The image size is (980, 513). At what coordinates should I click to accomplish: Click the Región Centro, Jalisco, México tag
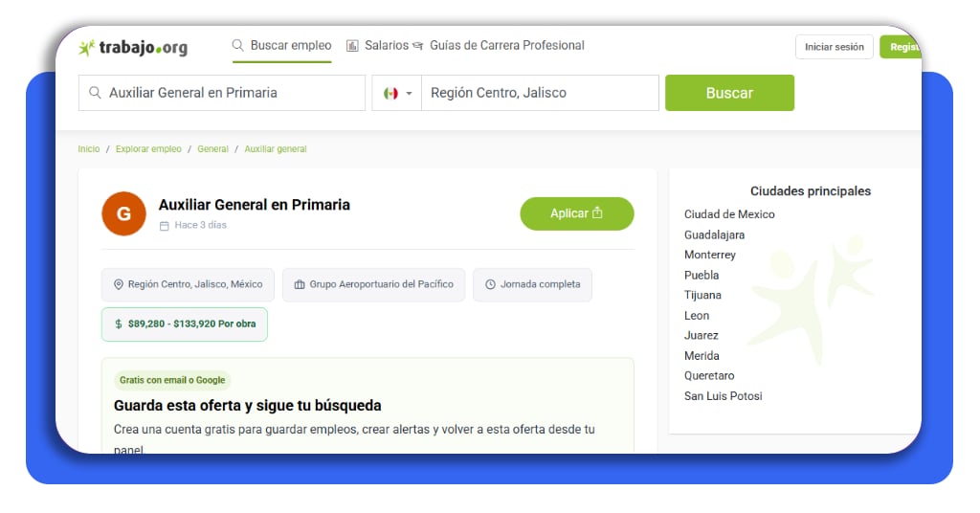click(x=188, y=285)
